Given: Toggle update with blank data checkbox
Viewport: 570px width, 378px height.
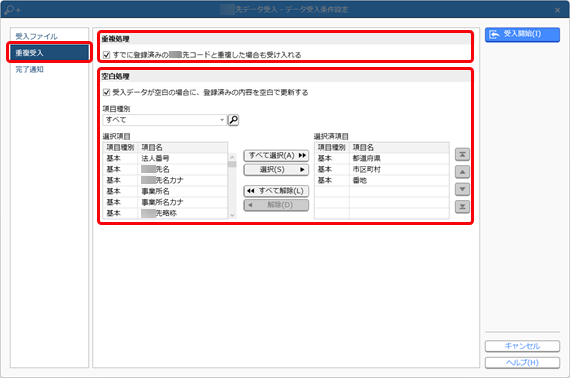Looking at the screenshot, I should (x=107, y=92).
